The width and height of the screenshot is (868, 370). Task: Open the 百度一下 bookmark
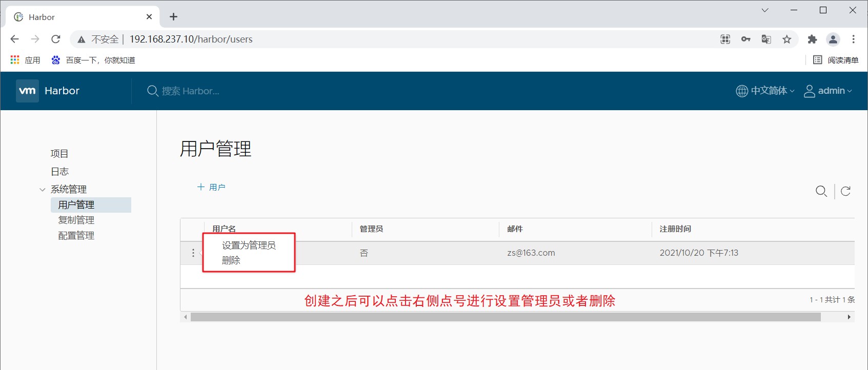[x=93, y=60]
